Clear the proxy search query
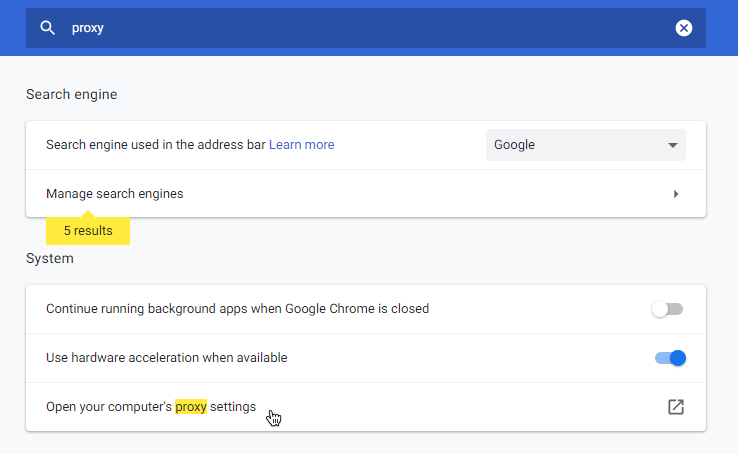The height and width of the screenshot is (454, 738). tap(683, 28)
